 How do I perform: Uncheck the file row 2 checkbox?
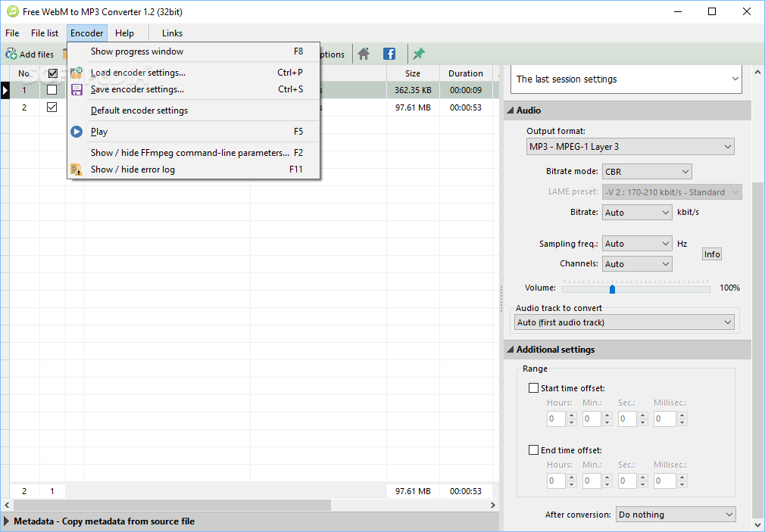coord(52,107)
